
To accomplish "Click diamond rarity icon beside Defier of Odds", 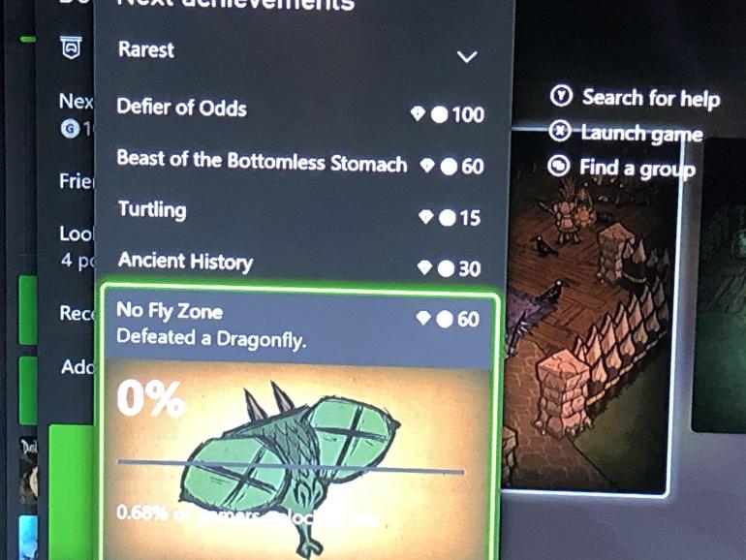I will [x=418, y=113].
